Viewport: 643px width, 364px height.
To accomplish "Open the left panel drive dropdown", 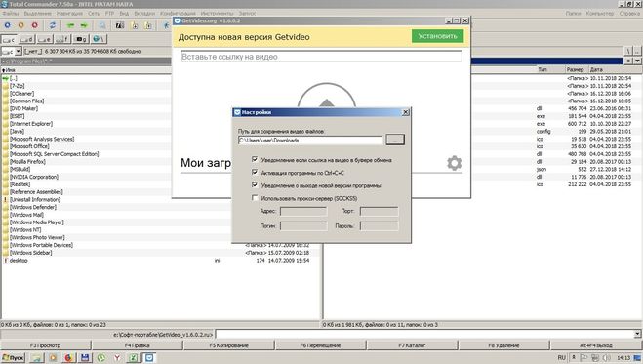I will 18,52.
